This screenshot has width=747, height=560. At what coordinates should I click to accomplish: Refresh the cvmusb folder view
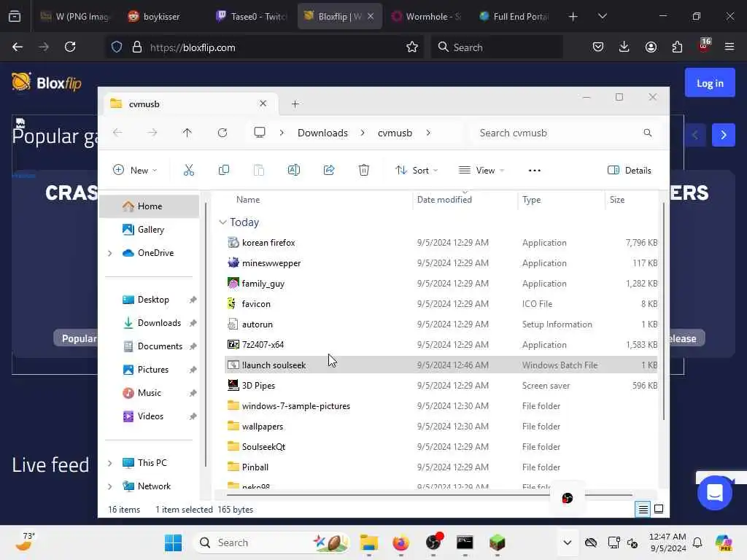222,133
